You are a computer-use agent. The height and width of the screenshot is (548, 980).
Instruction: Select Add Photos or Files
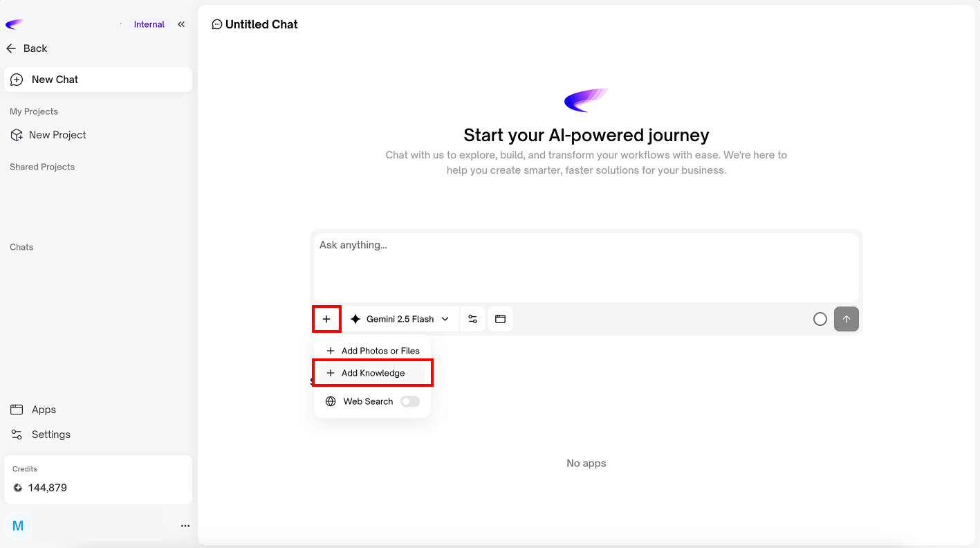click(373, 351)
